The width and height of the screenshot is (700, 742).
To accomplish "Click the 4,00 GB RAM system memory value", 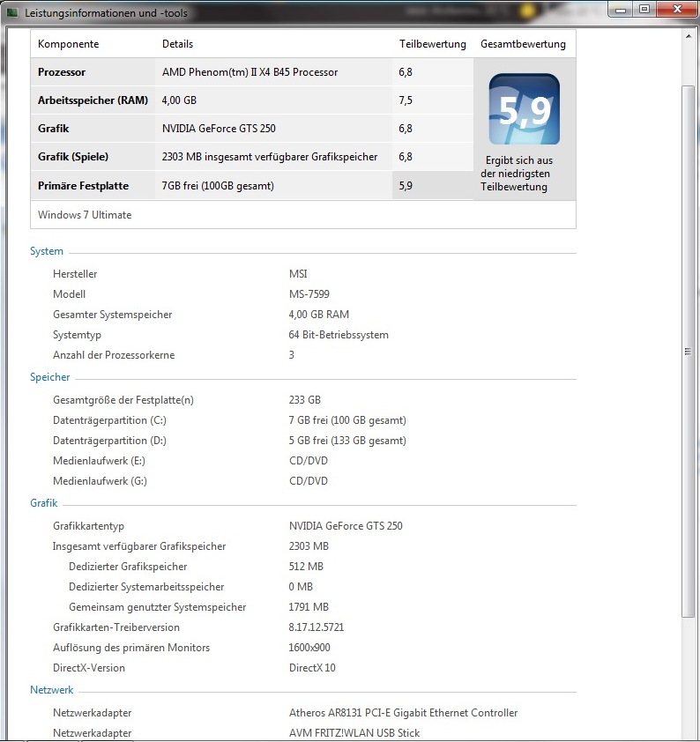I will (x=318, y=315).
